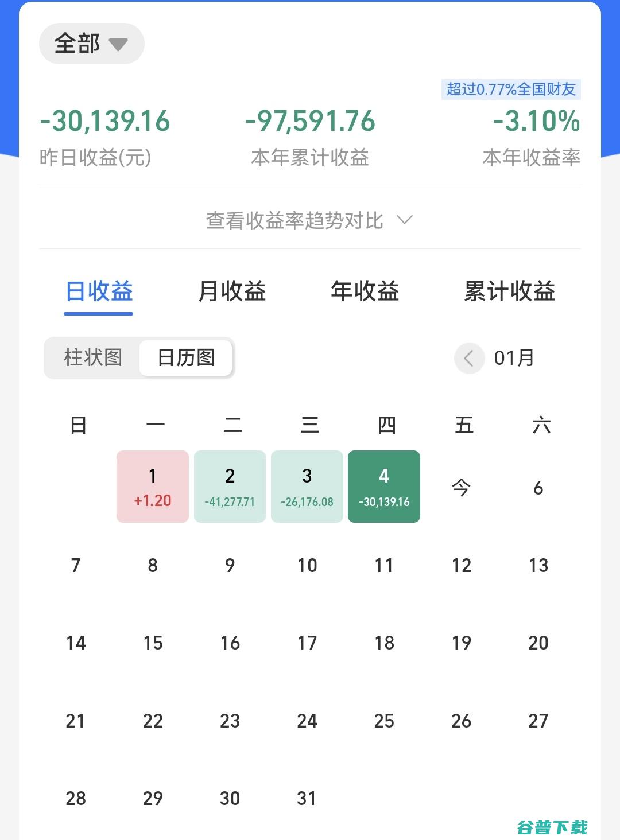Select calendar day 30
620x840 pixels.
click(x=230, y=798)
